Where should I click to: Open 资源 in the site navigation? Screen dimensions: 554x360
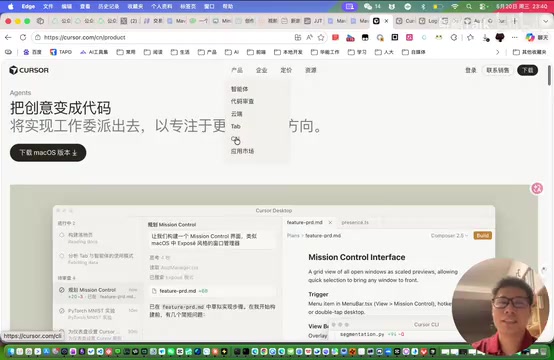(x=311, y=70)
